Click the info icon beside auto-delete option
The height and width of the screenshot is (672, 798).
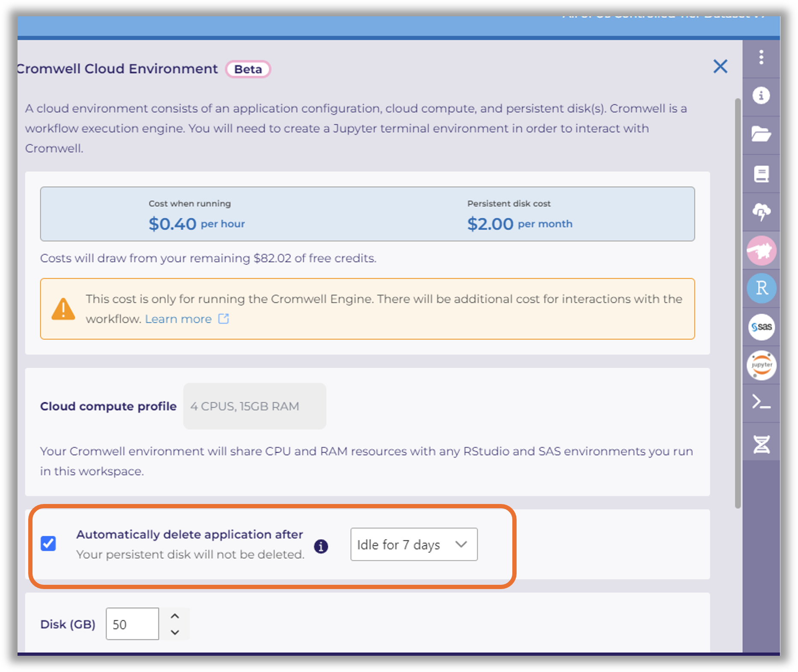click(321, 546)
